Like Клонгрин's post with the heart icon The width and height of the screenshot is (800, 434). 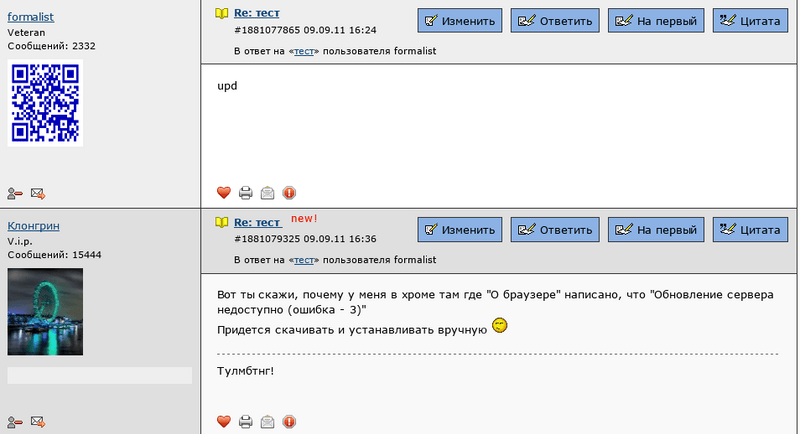[224, 421]
